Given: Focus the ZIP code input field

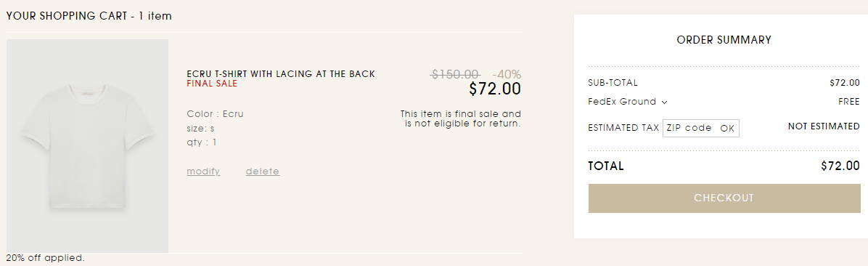Looking at the screenshot, I should [x=689, y=128].
